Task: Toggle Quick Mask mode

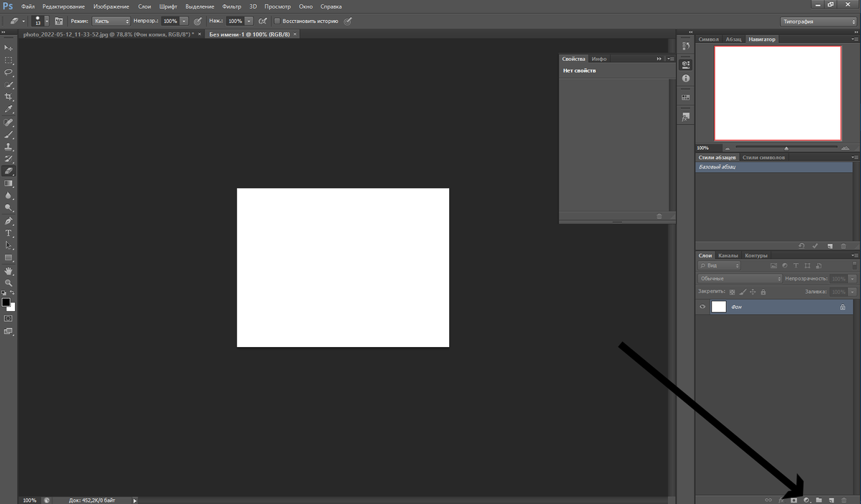Action: pos(9,318)
